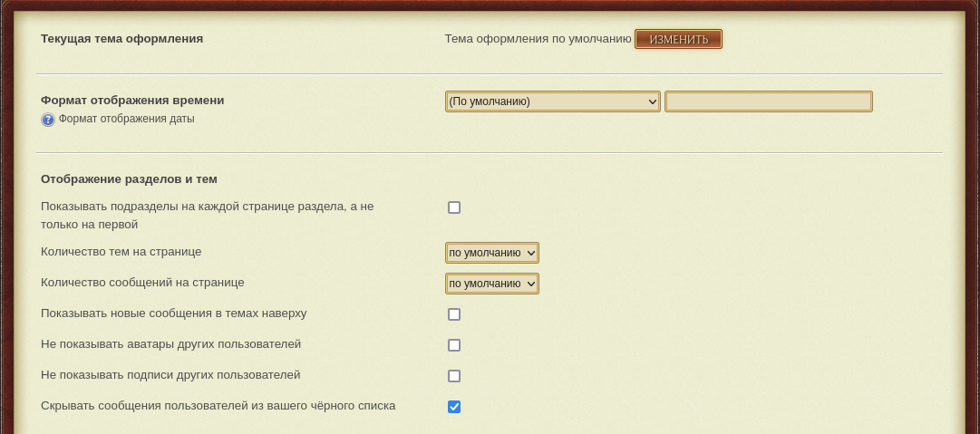Click label Не показывать аватары других пользователей
This screenshot has width=980, height=434.
click(x=170, y=344)
